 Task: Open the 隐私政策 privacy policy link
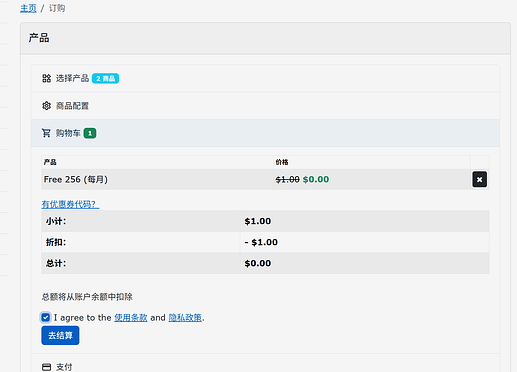[x=185, y=318]
